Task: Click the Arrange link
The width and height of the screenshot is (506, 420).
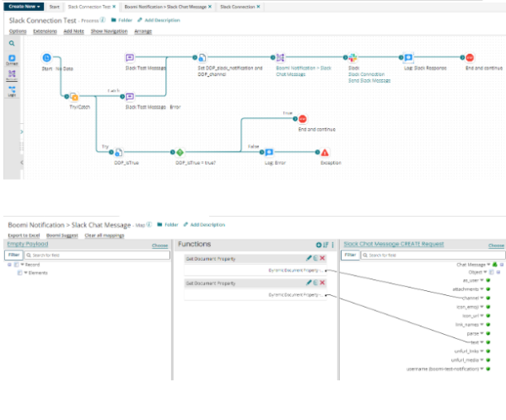Action: click(x=143, y=31)
